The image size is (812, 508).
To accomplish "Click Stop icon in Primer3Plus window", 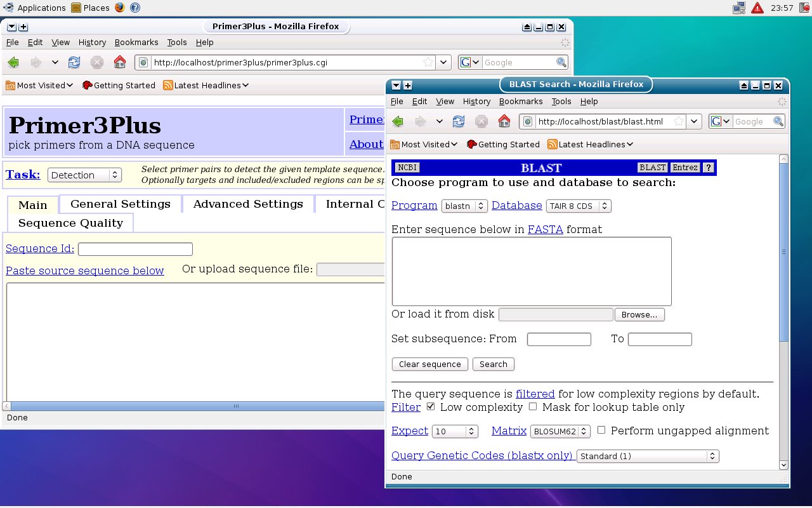I will click(97, 62).
